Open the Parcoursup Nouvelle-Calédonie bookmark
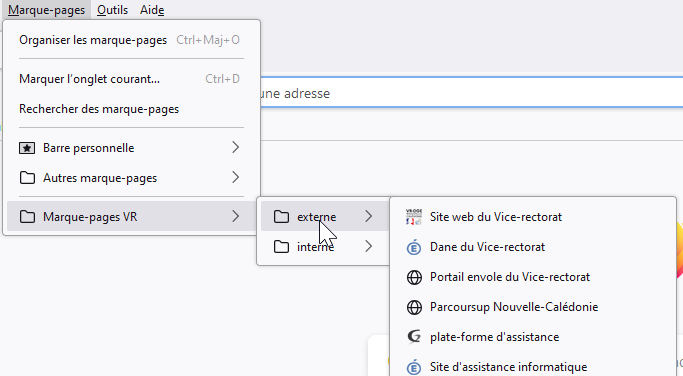Viewport: 683px width, 376px height. point(533,307)
